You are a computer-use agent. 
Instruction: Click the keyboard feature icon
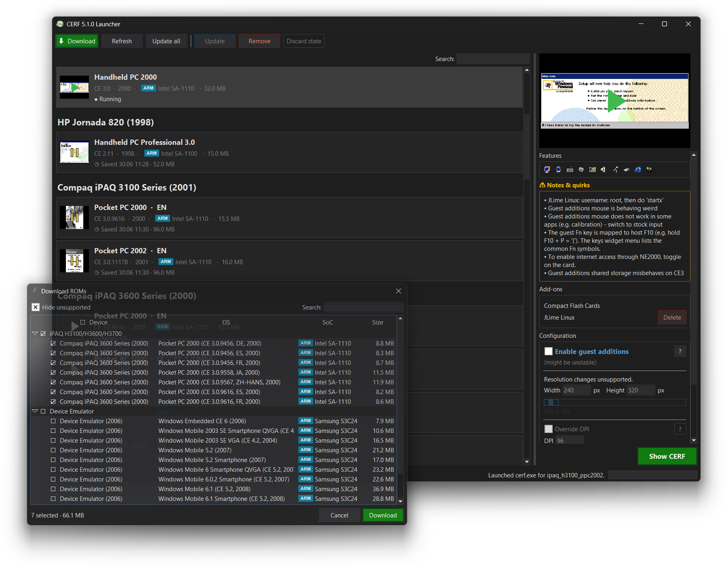click(570, 170)
